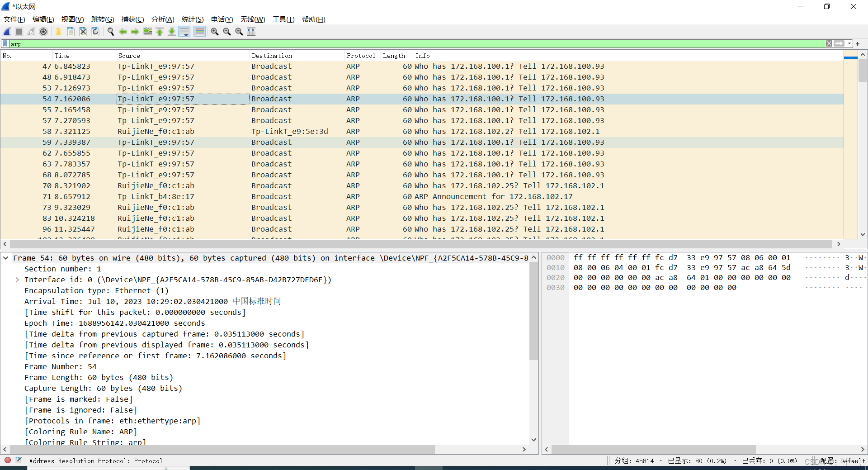Open the 分析(A) menu
The image size is (868, 470).
(x=163, y=19)
